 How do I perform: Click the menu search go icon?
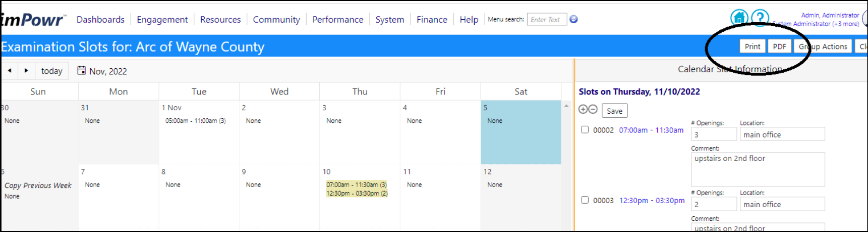pyautogui.click(x=573, y=19)
